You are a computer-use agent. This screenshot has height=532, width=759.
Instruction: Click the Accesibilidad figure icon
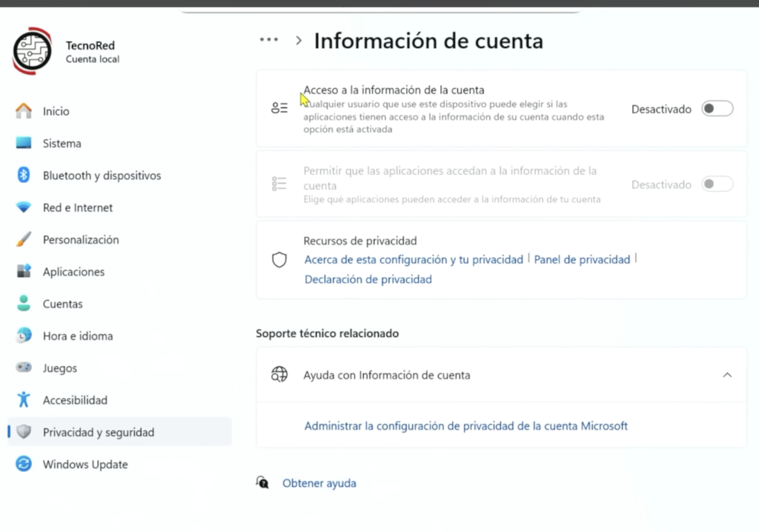(23, 400)
